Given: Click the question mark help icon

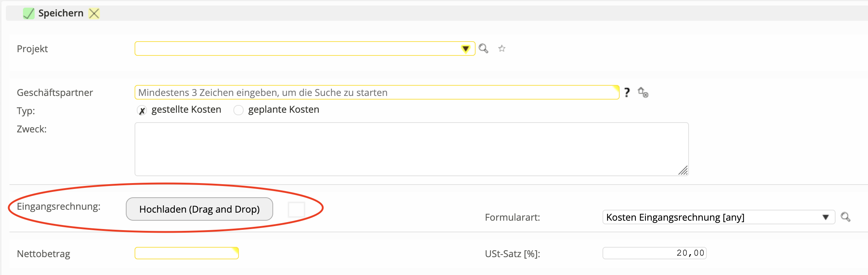Looking at the screenshot, I should click(627, 92).
